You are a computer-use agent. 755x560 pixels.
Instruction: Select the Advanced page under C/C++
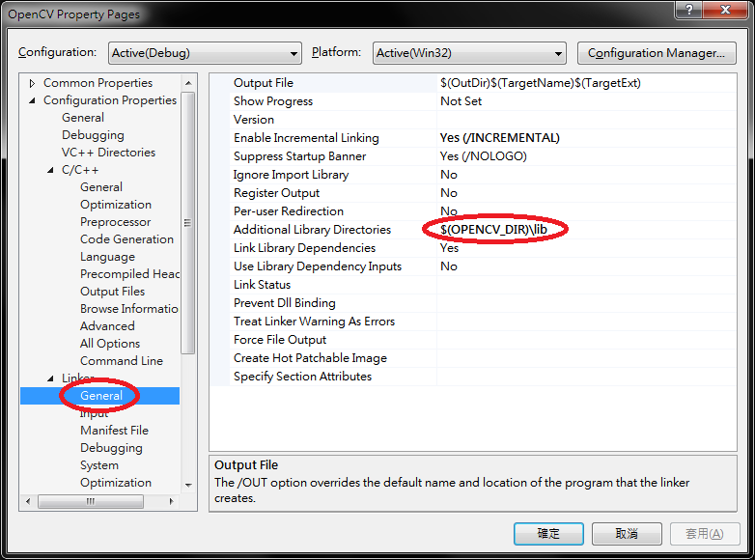click(107, 326)
